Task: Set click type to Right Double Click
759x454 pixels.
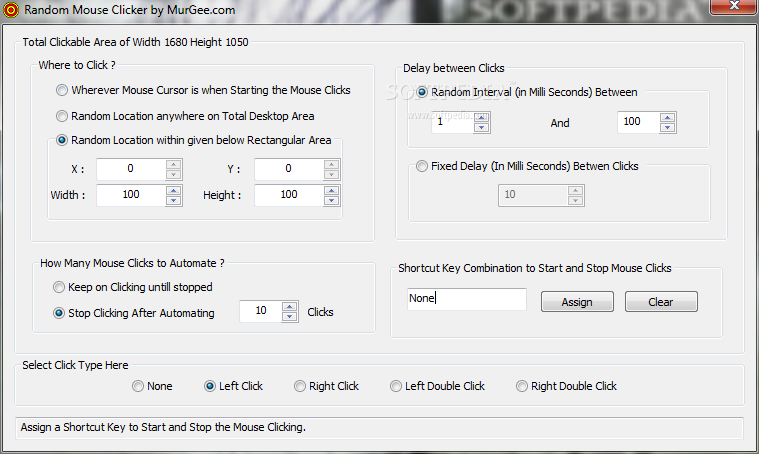Action: click(x=521, y=386)
